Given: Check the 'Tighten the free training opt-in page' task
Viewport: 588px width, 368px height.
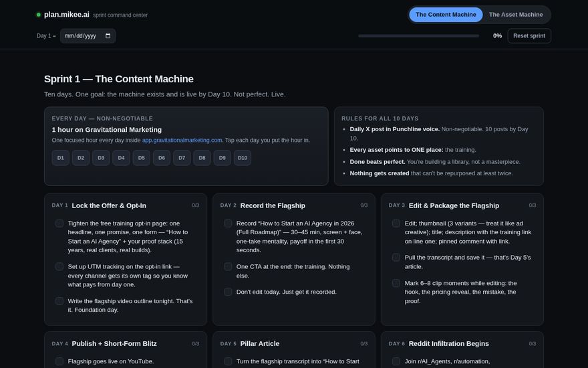Looking at the screenshot, I should (x=59, y=223).
